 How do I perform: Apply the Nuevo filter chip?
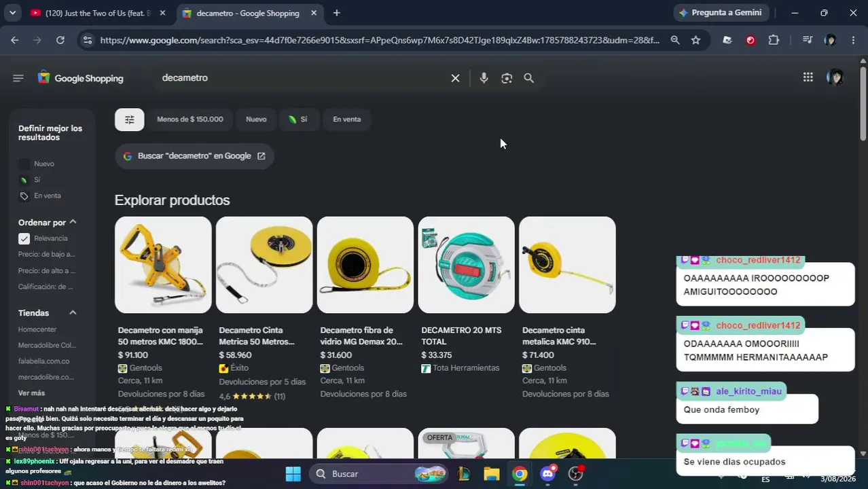256,120
